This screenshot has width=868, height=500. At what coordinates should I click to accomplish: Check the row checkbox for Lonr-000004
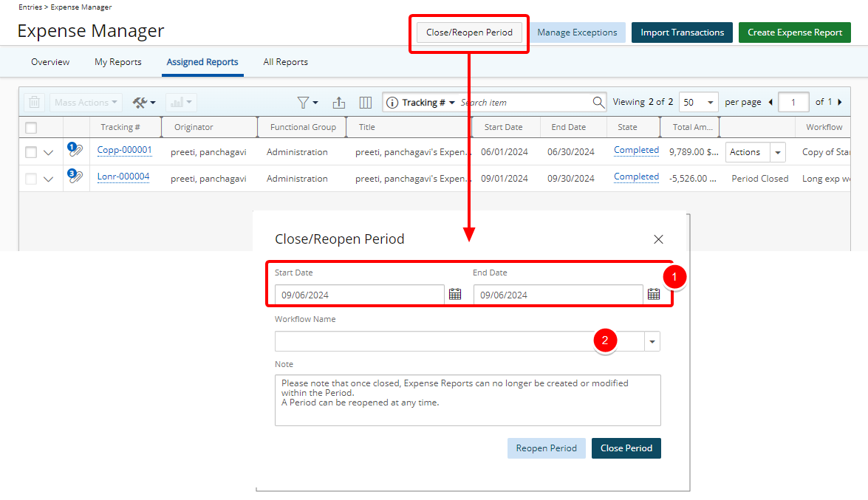click(31, 178)
